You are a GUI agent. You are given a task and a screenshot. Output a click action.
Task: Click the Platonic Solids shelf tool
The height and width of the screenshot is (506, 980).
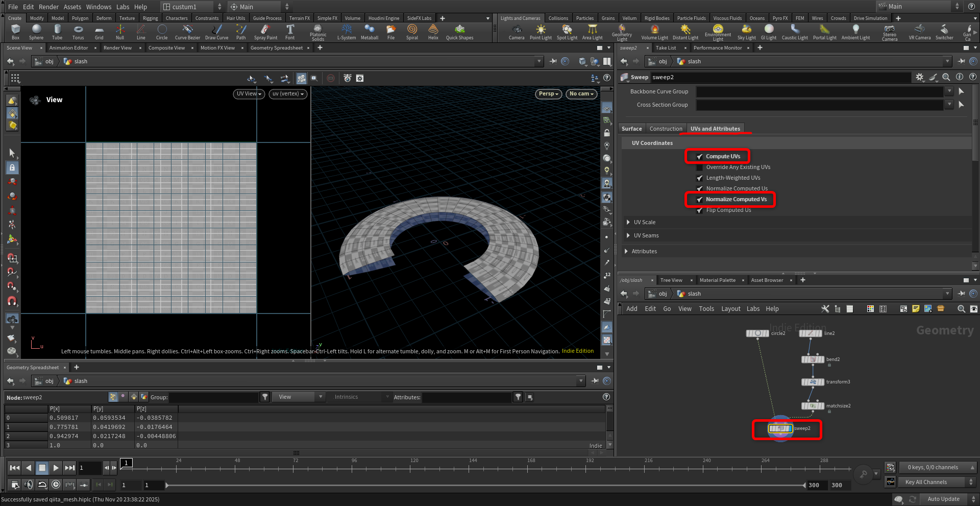[318, 31]
